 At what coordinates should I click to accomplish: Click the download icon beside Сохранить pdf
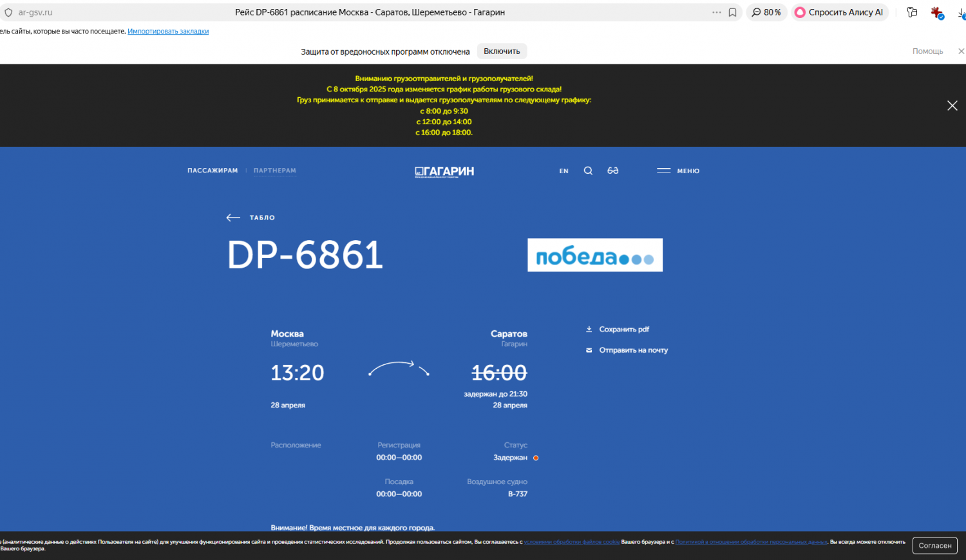point(589,330)
